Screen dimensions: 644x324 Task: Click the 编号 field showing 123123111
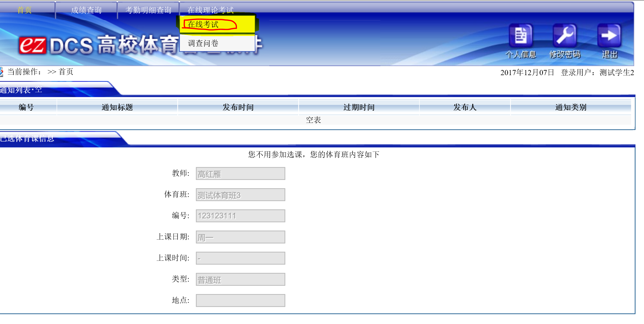pyautogui.click(x=240, y=216)
